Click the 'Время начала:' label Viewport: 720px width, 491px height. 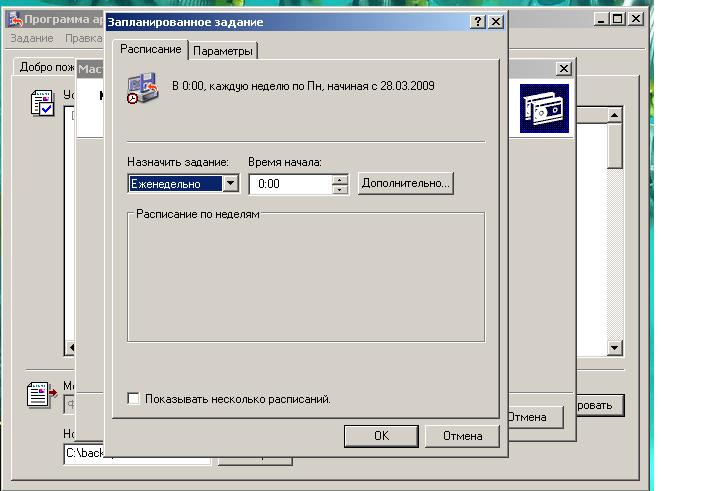285,162
